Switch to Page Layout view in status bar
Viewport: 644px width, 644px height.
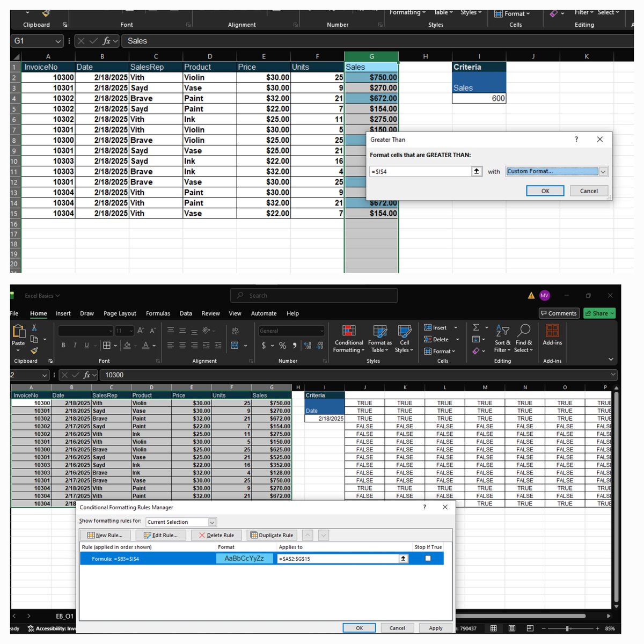[x=511, y=628]
